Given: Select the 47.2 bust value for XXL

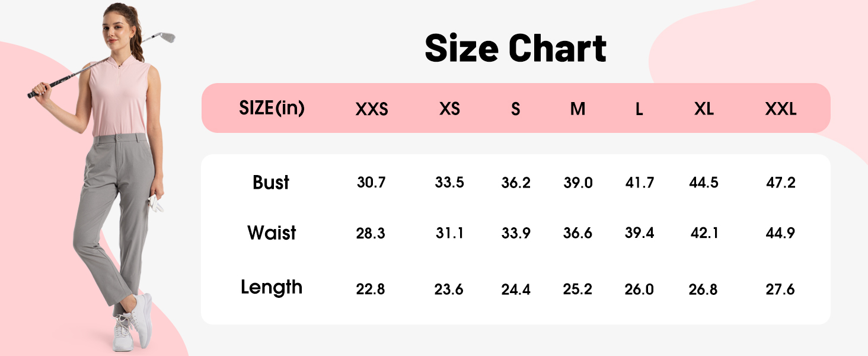Looking at the screenshot, I should coord(781,183).
